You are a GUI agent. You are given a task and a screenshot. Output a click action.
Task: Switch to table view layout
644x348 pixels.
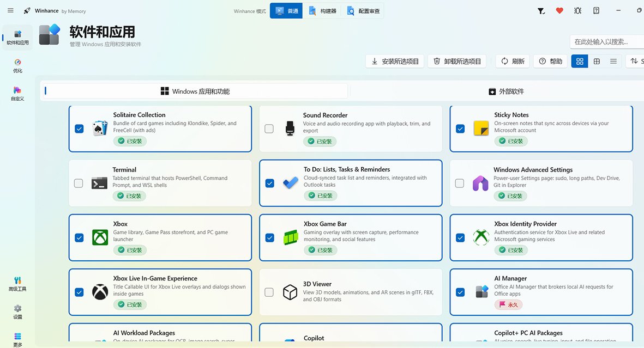tap(597, 61)
